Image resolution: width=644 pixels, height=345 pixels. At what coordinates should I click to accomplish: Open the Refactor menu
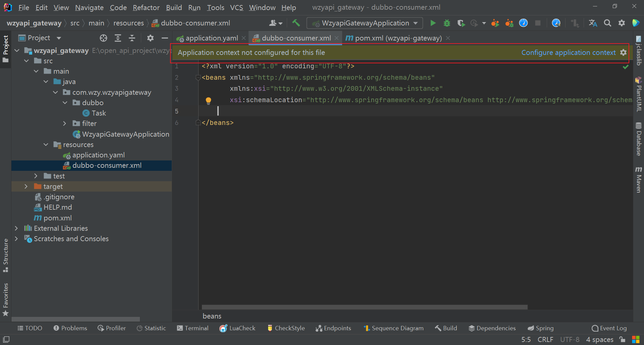tap(146, 7)
